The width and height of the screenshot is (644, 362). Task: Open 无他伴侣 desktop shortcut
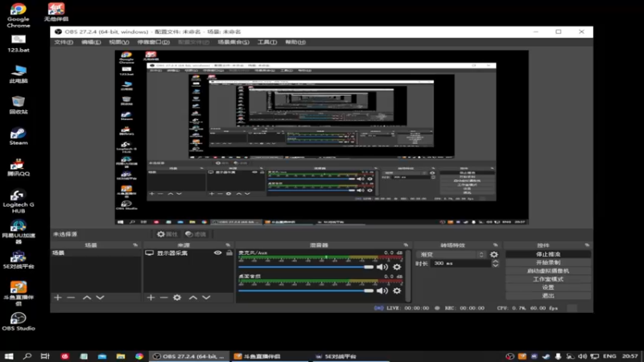pos(56,12)
